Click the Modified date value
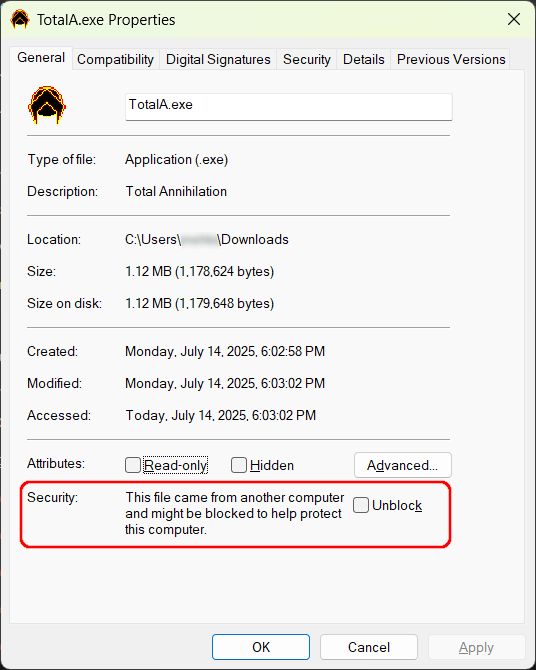Viewport: 536px width, 670px height. click(x=225, y=383)
